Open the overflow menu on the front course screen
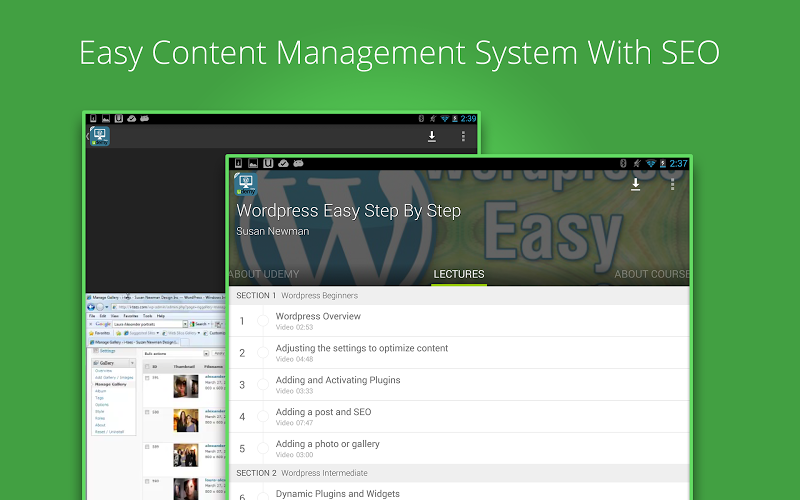 672,184
